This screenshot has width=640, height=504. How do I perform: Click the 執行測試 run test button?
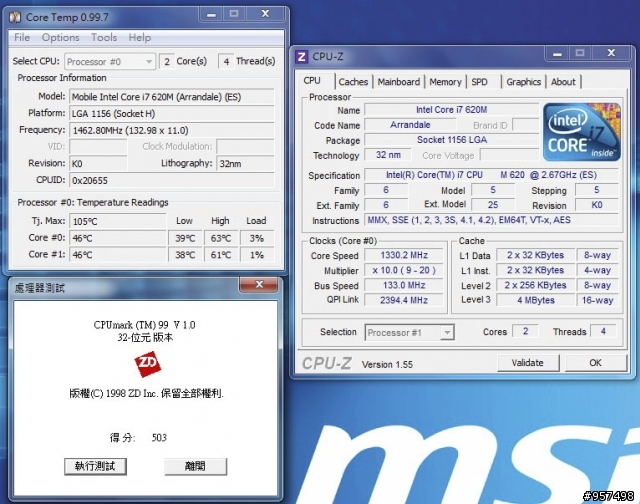pos(95,466)
